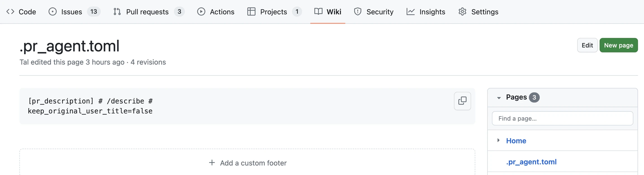Click the Settings gear icon

462,12
